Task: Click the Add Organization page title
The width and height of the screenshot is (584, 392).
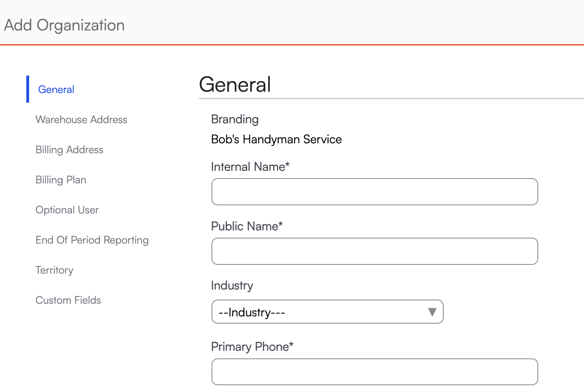Action: 64,25
